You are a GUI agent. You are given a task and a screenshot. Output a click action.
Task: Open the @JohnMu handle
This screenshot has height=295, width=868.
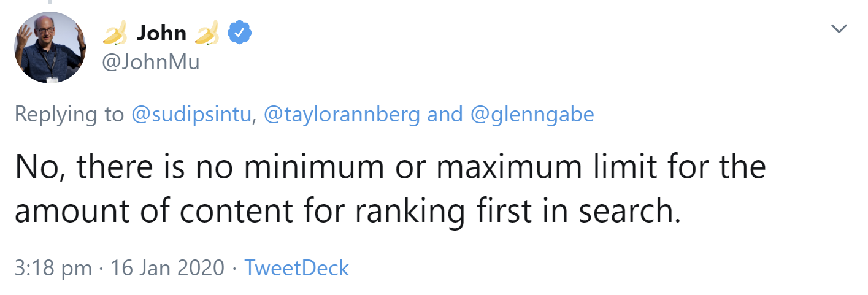click(150, 62)
